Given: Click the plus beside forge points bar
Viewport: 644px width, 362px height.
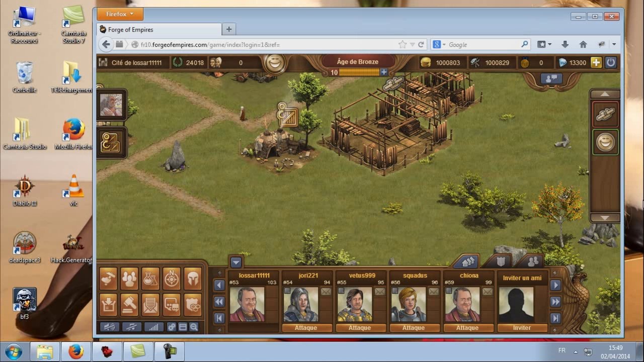Looking at the screenshot, I should (x=384, y=72).
